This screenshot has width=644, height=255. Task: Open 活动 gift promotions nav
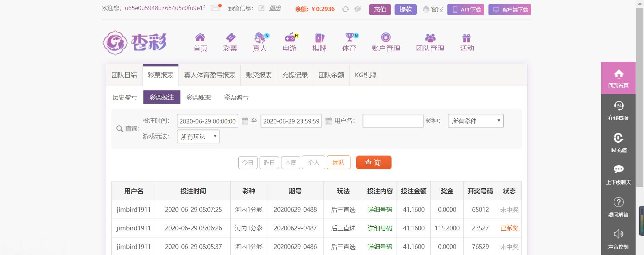click(x=467, y=42)
